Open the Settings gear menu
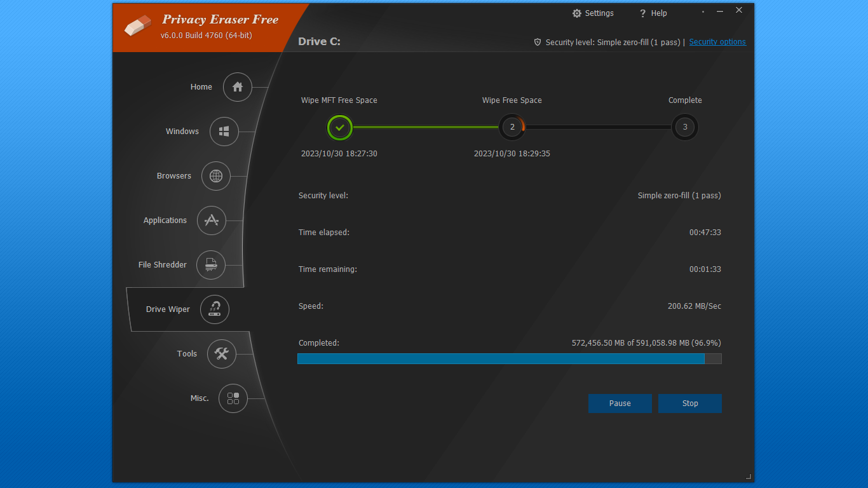The width and height of the screenshot is (868, 488). (x=592, y=13)
